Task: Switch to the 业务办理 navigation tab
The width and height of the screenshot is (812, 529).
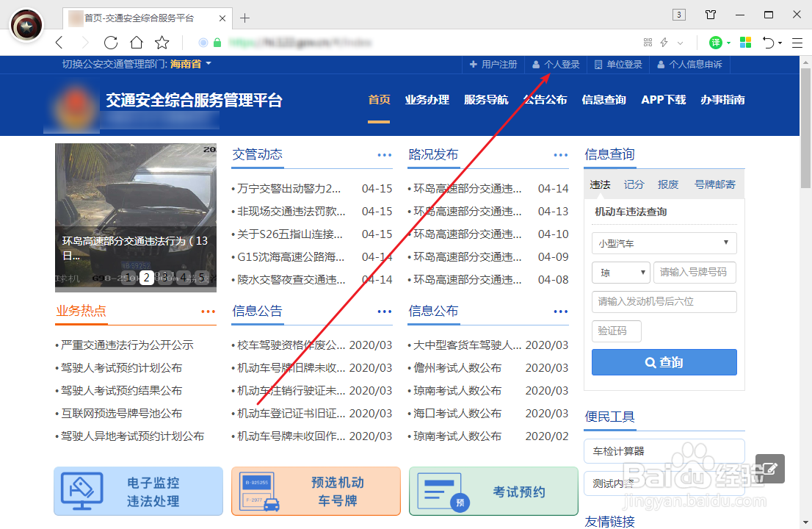Action: [427, 99]
